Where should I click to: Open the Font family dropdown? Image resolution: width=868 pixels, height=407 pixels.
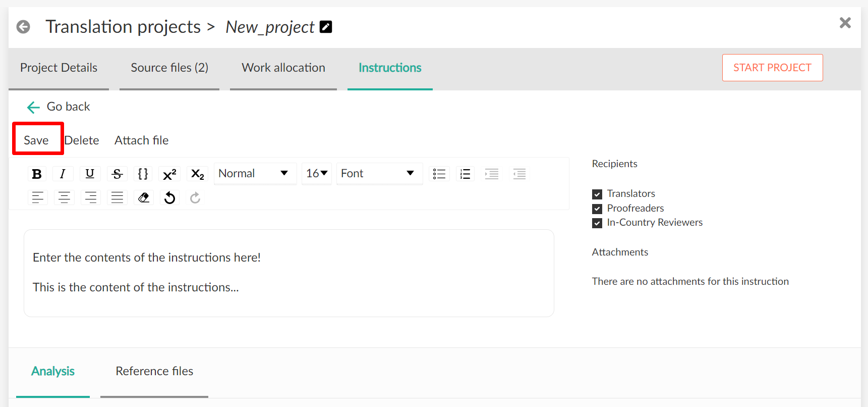(x=379, y=174)
